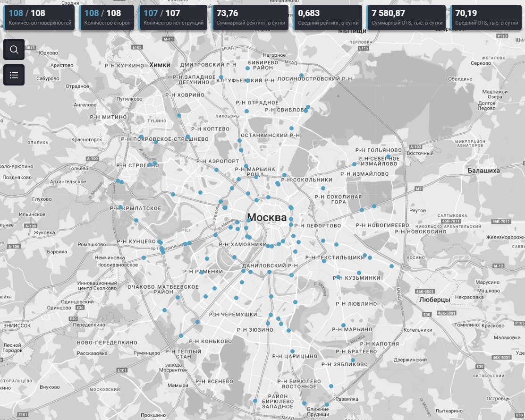The width and height of the screenshot is (525, 420).
Task: Click the 'Химки' map label
Action: pyautogui.click(x=160, y=65)
